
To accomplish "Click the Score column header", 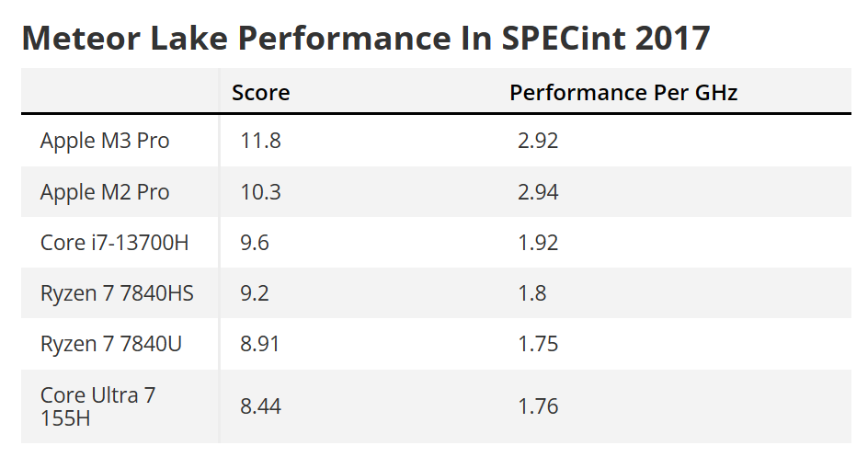I will coord(260,93).
